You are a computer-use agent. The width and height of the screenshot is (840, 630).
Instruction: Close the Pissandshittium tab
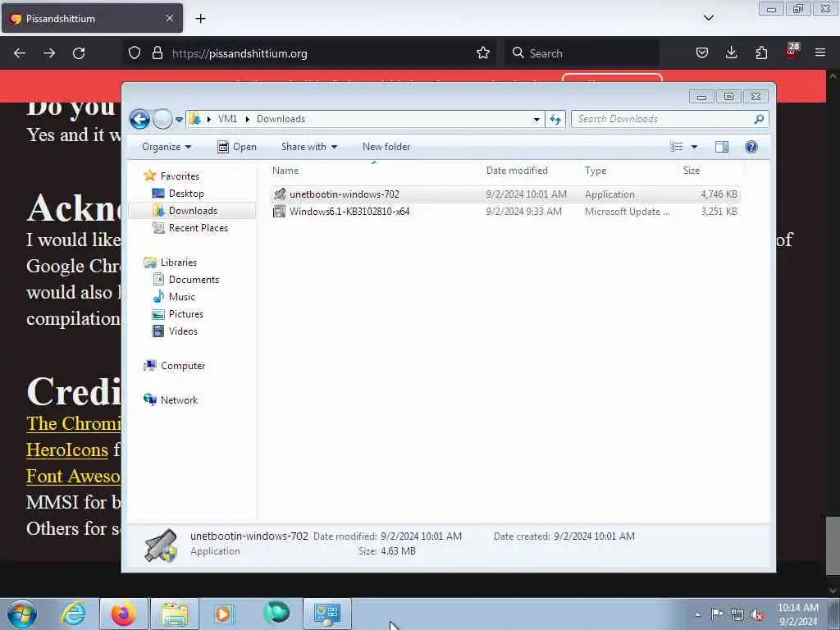pyautogui.click(x=169, y=18)
